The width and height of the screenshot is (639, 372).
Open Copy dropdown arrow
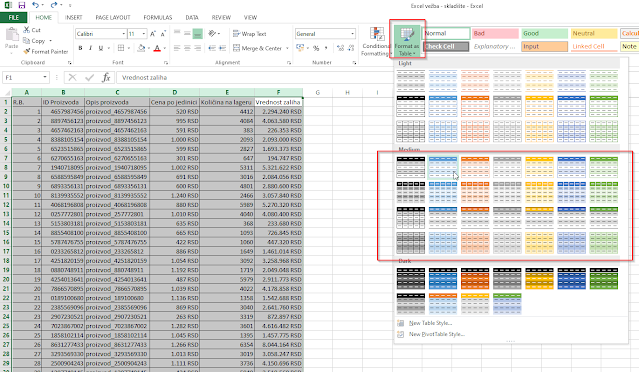[51, 41]
